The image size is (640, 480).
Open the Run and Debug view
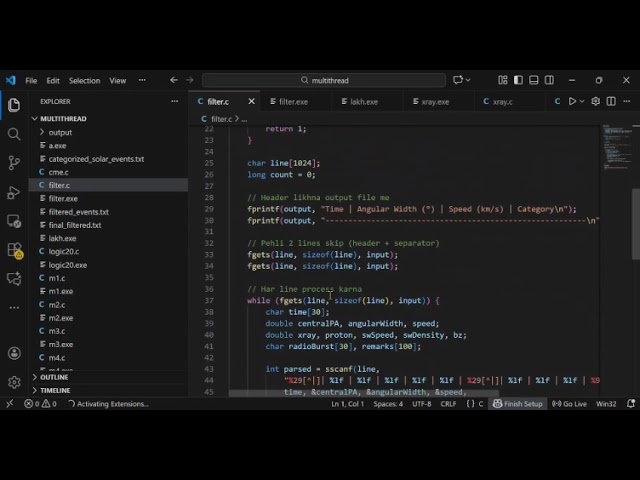pyautogui.click(x=14, y=192)
